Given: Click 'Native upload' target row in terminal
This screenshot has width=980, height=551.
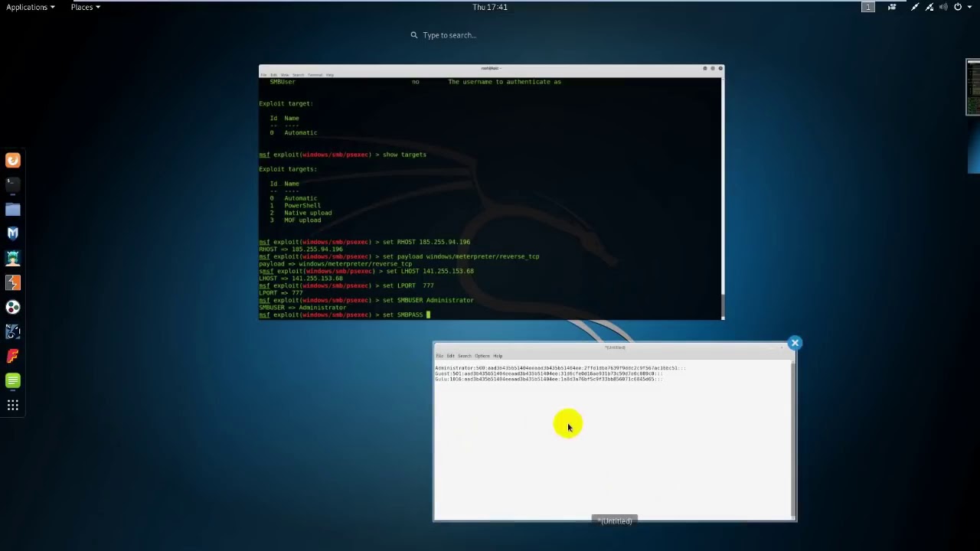Looking at the screenshot, I should click(x=301, y=213).
